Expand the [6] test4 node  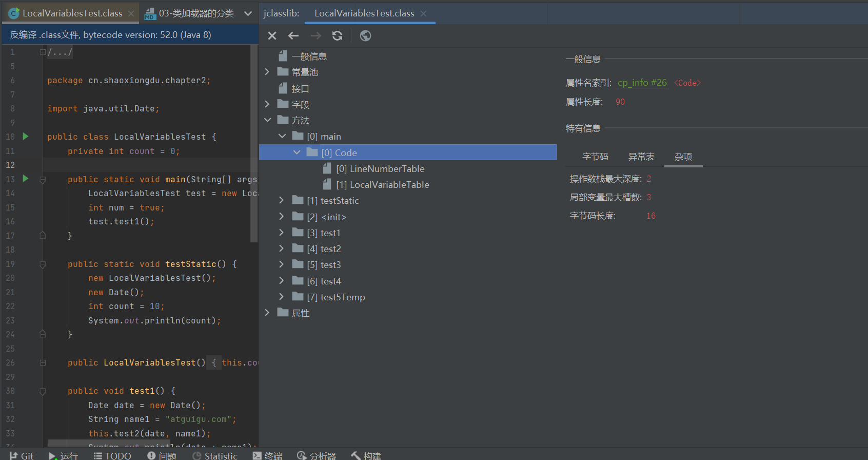pyautogui.click(x=282, y=281)
